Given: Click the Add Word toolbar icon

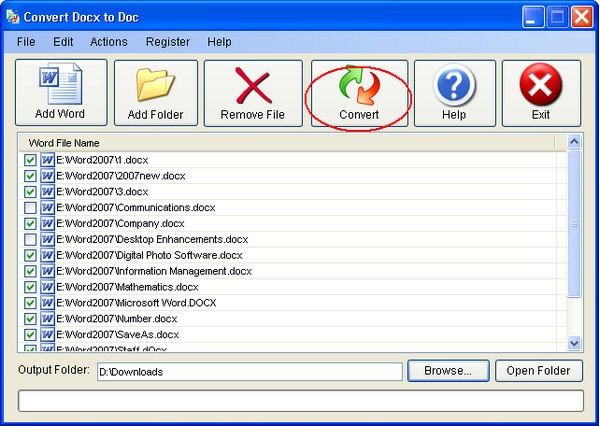Looking at the screenshot, I should pos(58,86).
